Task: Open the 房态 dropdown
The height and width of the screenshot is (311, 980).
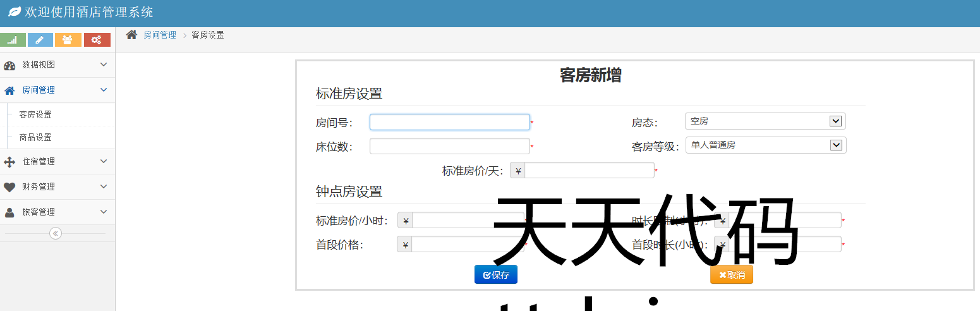Action: pyautogui.click(x=765, y=121)
